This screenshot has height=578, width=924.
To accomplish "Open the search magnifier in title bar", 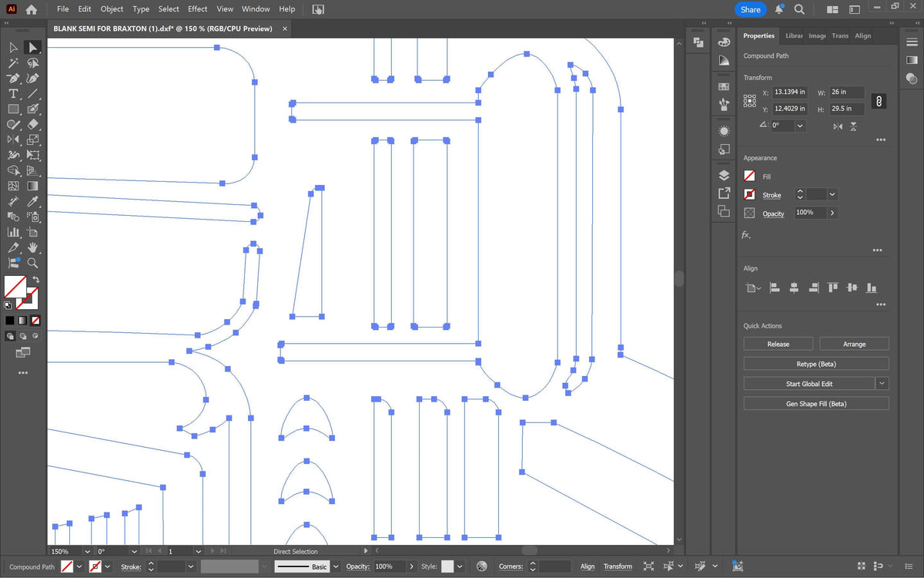I will pyautogui.click(x=799, y=9).
